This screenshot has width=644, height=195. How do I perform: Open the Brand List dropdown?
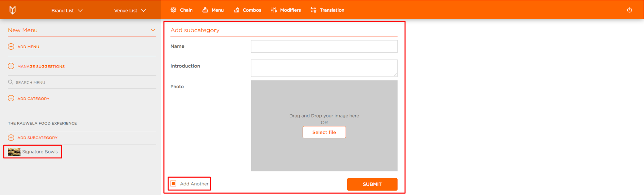[x=67, y=10]
